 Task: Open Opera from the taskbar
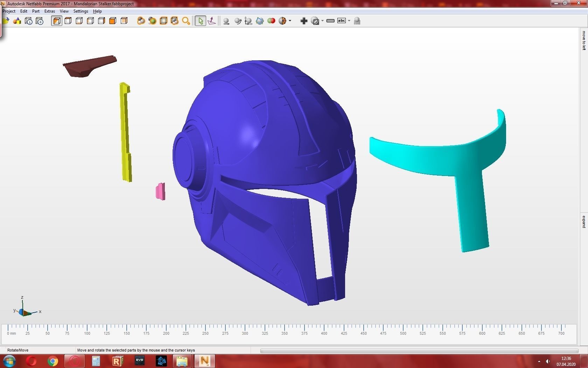pos(31,361)
